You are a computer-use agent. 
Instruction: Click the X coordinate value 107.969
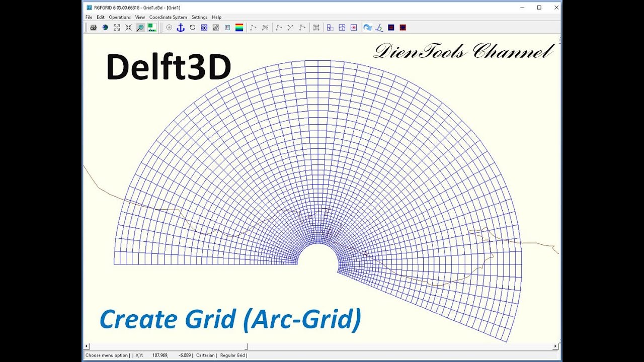pos(159,355)
